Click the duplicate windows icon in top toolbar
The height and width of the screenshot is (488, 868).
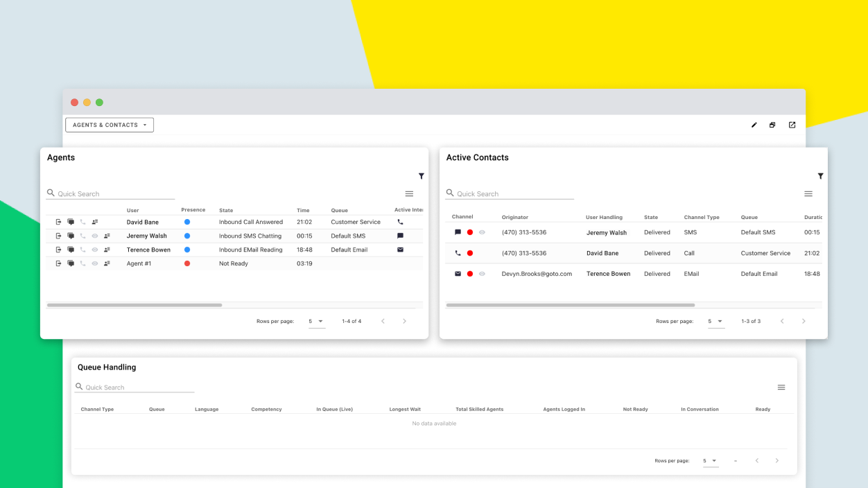click(772, 125)
